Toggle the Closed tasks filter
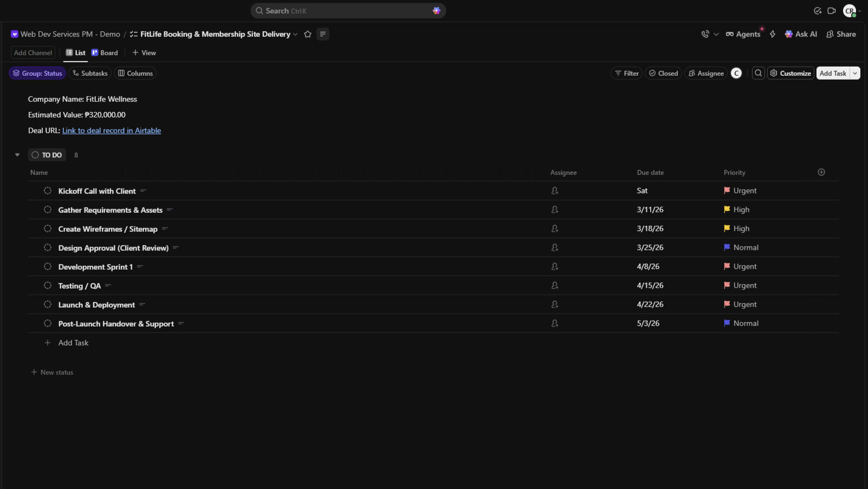The height and width of the screenshot is (489, 868). point(663,73)
